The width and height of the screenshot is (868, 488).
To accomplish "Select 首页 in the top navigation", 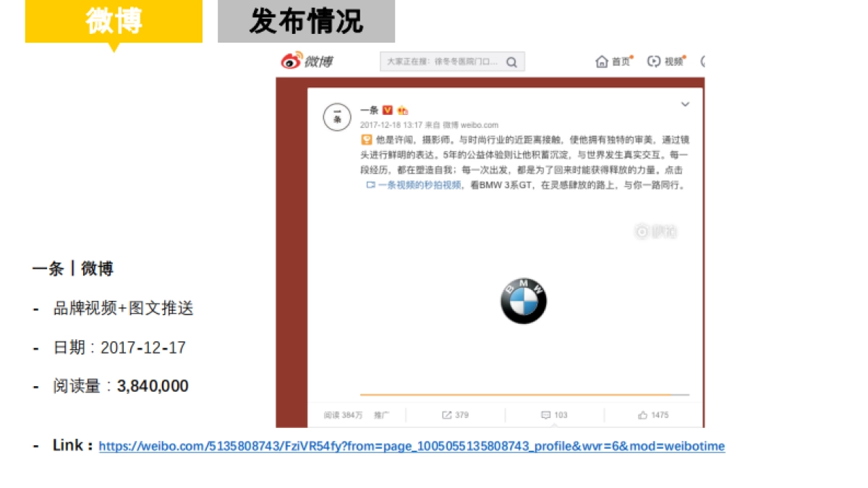I will 621,61.
